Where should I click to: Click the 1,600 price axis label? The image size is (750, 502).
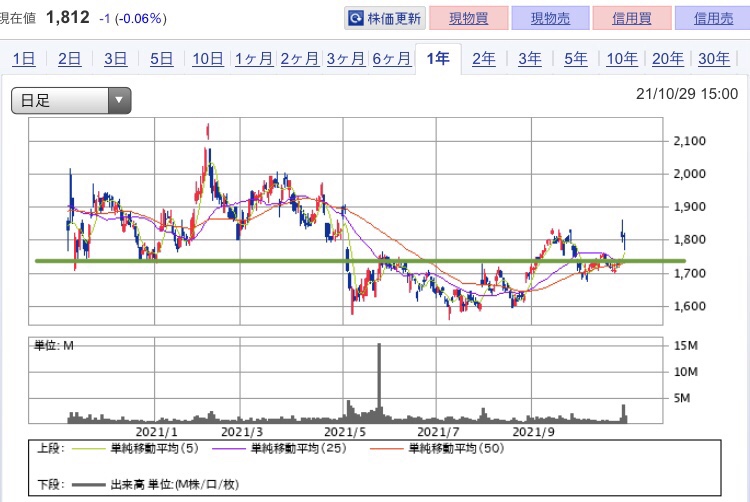689,306
